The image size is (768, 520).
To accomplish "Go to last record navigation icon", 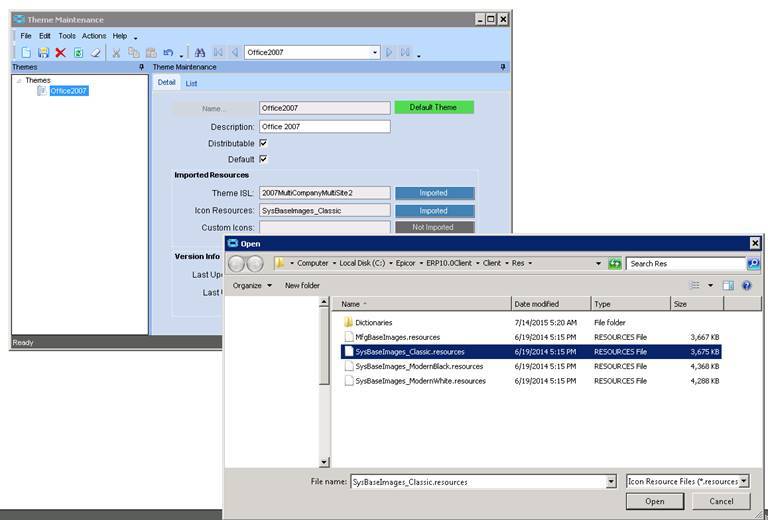I will pos(406,52).
